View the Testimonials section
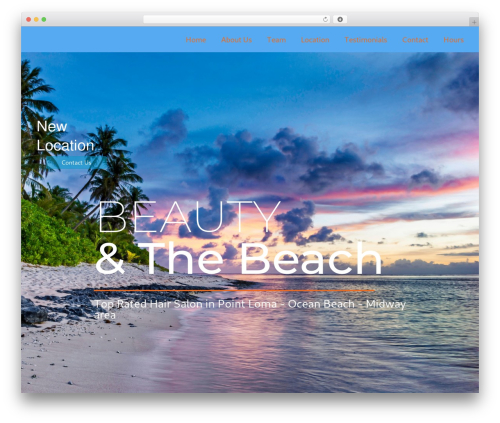 pos(366,40)
